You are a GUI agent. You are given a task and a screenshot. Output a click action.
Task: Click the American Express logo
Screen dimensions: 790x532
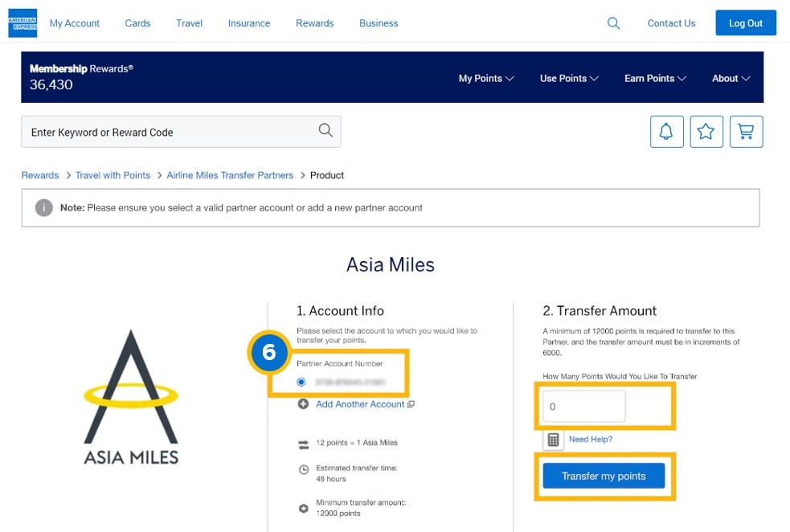tap(22, 23)
